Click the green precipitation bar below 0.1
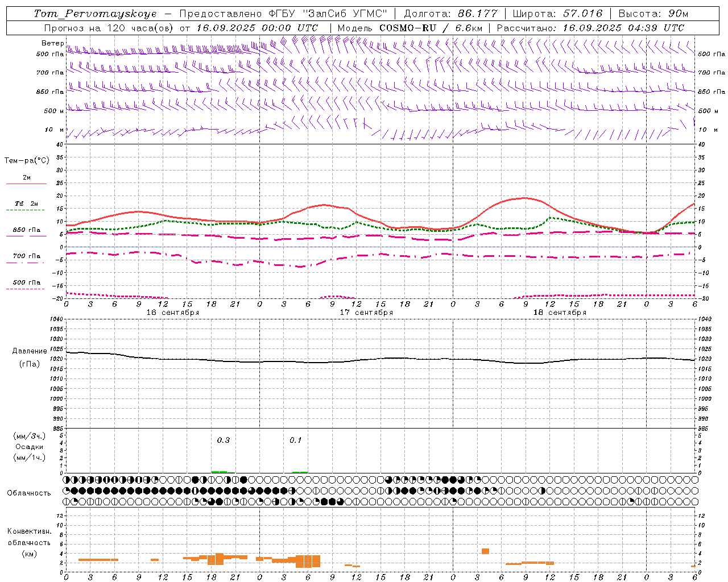The height and width of the screenshot is (582, 728). [300, 472]
